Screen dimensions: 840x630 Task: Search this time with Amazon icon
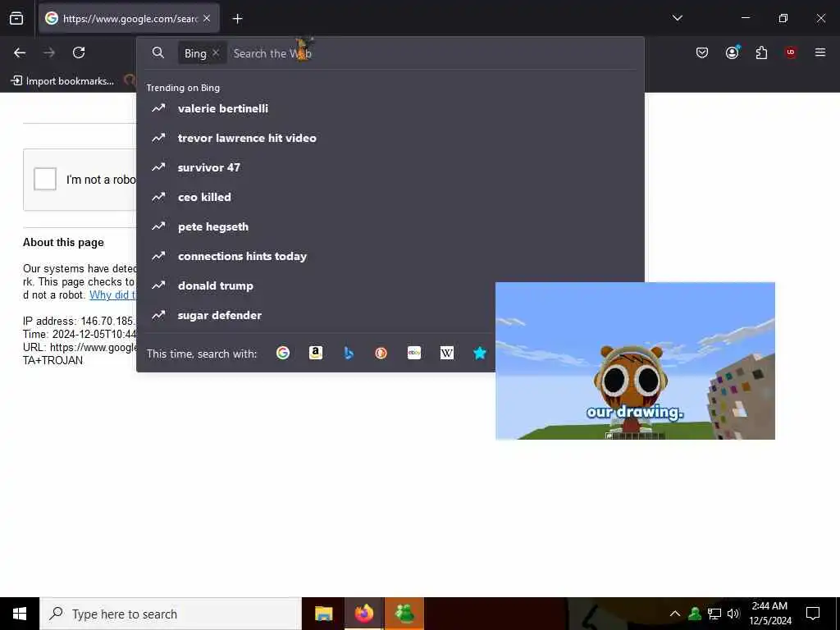316,353
